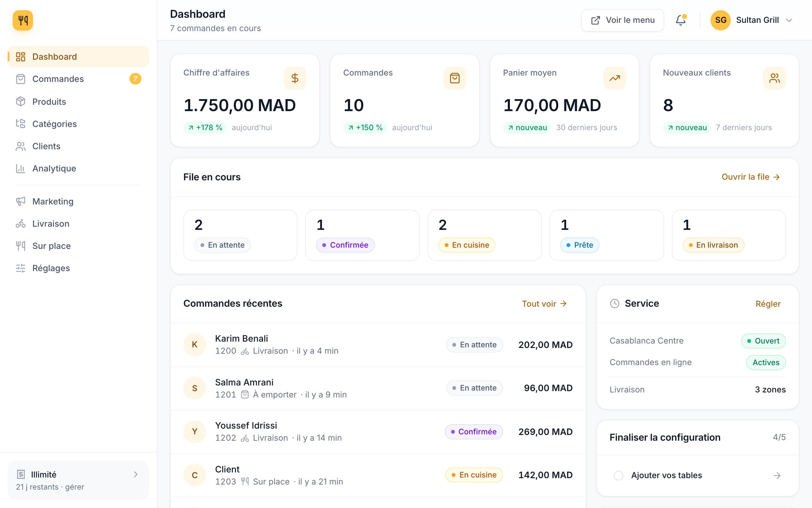
Task: Click the Ouvert status badge
Action: tap(763, 341)
